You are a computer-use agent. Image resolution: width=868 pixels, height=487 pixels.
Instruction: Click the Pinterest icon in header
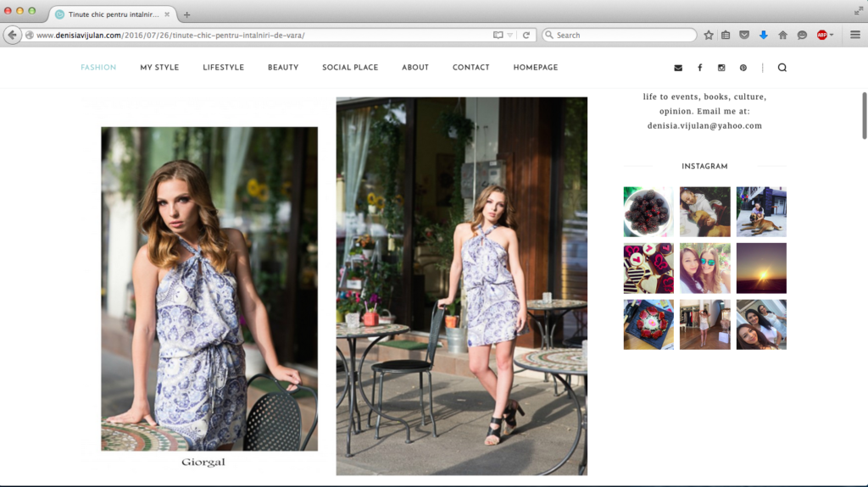(743, 68)
